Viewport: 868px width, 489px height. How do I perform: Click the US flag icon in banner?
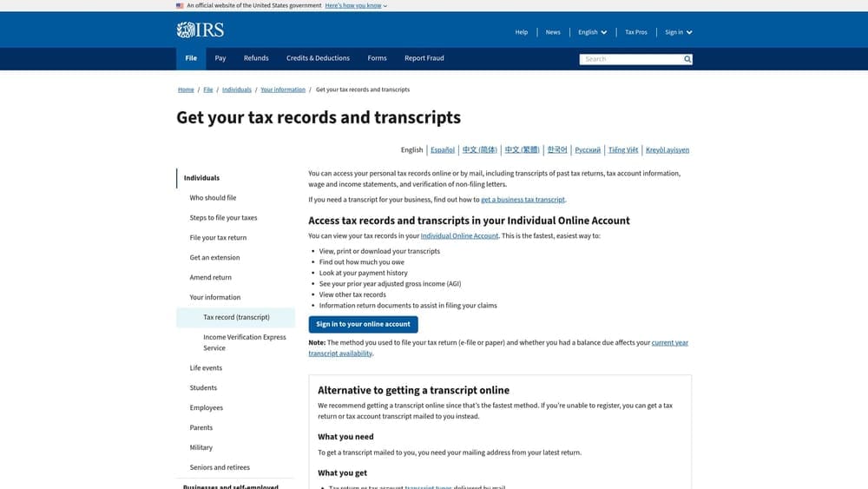coord(180,5)
